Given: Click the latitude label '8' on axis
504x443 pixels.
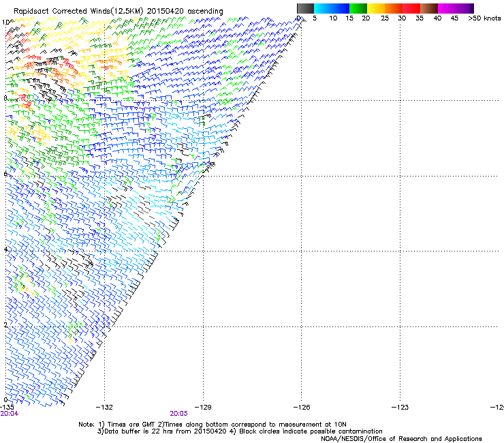Looking at the screenshot, I should coord(5,98).
